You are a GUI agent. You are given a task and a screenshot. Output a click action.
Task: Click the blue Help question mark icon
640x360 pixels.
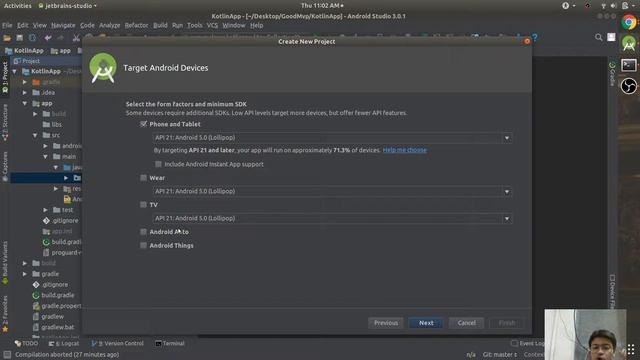535,38
